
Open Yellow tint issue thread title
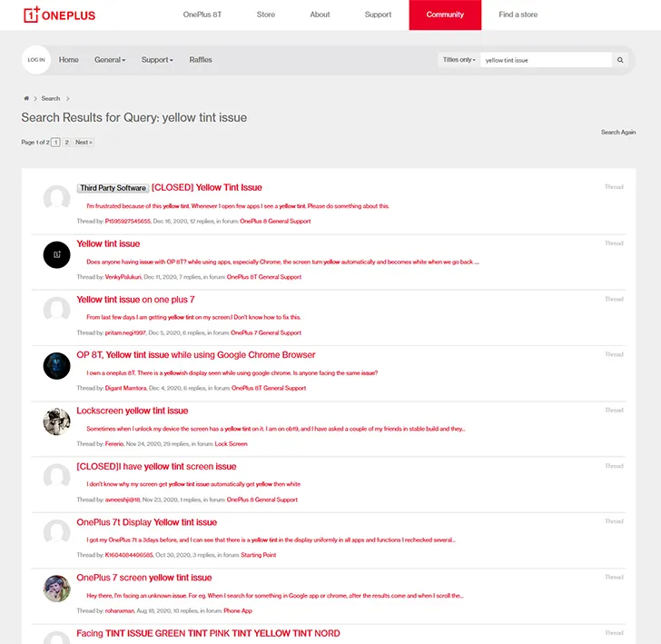[108, 243]
